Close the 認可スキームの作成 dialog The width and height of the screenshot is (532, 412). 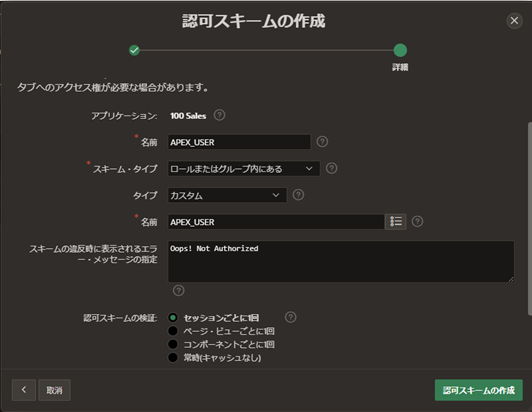click(514, 21)
